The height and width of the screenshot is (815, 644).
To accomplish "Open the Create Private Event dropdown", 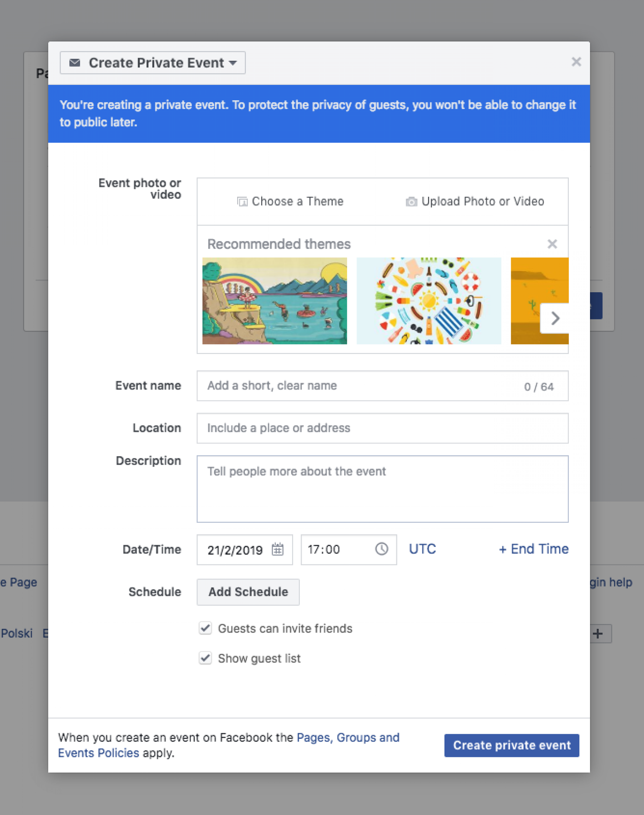I will (x=153, y=63).
